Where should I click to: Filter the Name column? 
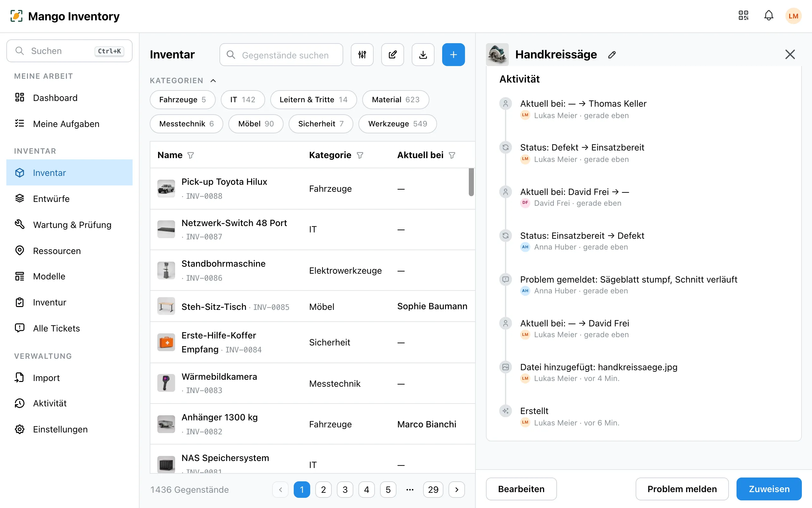click(191, 155)
